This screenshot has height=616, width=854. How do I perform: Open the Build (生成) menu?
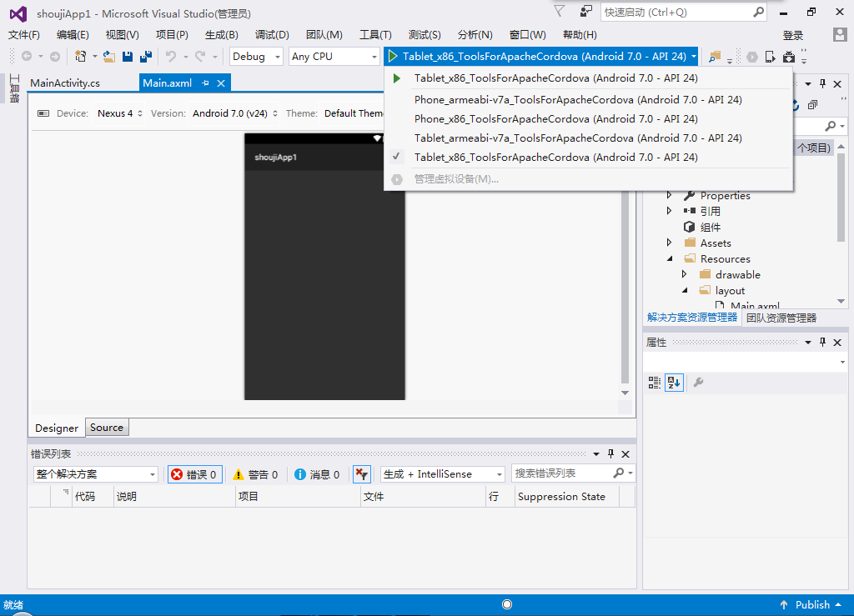(221, 35)
